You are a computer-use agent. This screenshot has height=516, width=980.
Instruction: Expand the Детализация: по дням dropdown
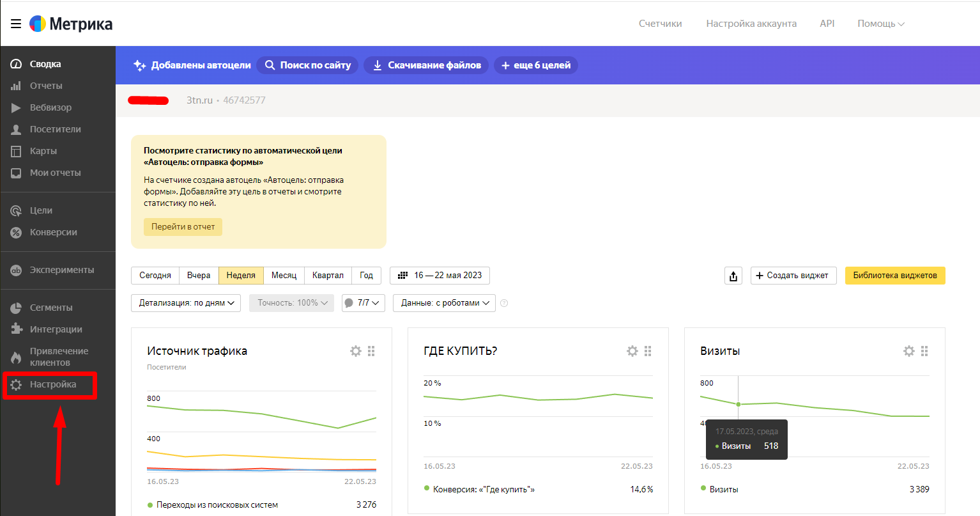click(x=186, y=303)
